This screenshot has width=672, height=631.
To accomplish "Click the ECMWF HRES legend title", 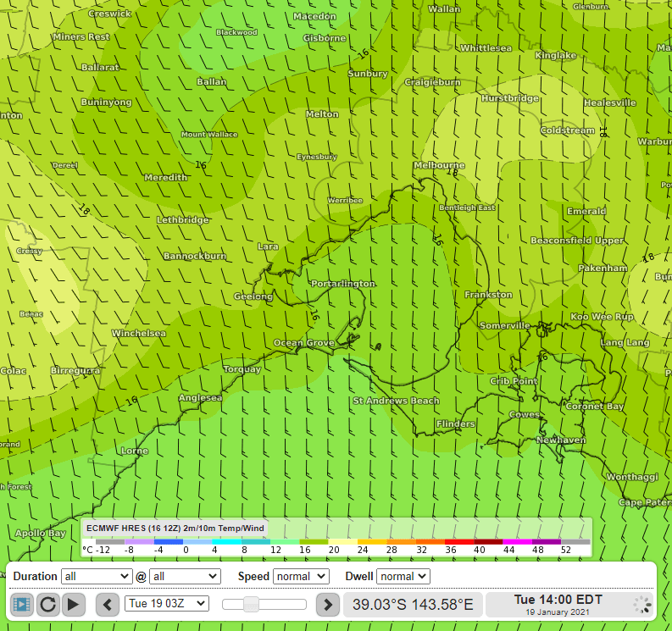I will point(175,528).
